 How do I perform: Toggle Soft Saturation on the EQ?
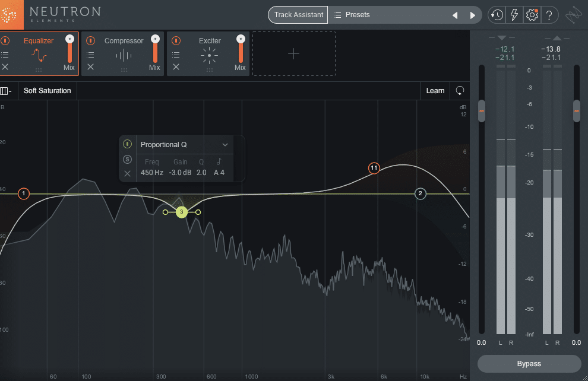tap(48, 91)
